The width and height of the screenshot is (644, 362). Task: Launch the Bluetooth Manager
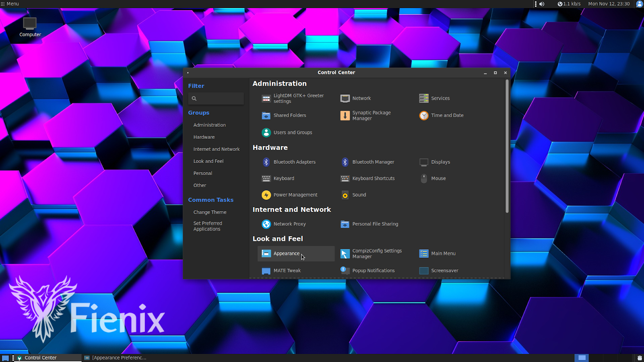(373, 162)
